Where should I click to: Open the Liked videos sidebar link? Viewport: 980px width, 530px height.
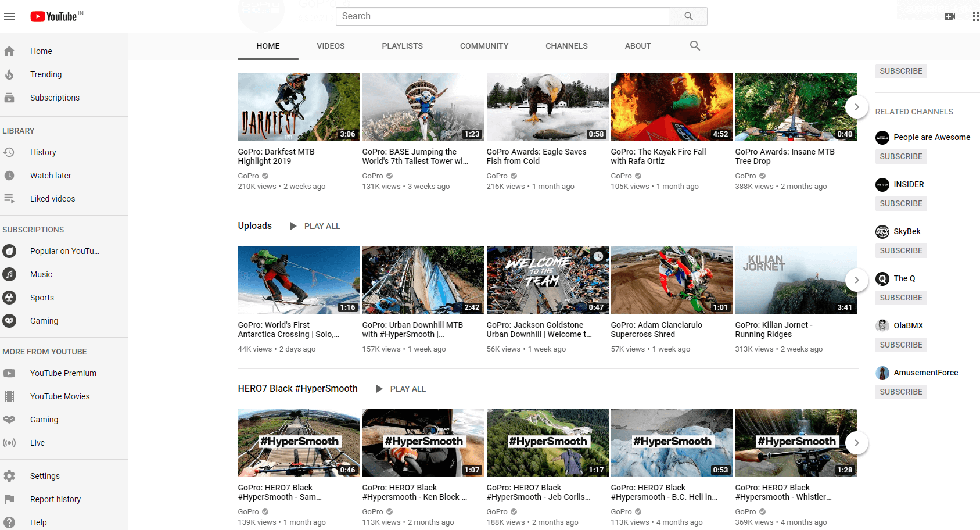[x=53, y=199]
